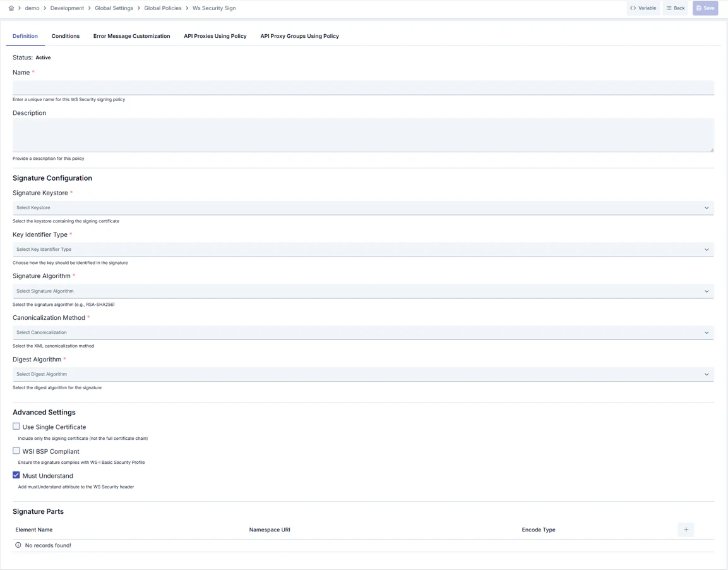Click Ws Security Sign breadcrumb
728x570 pixels.
pyautogui.click(x=214, y=8)
